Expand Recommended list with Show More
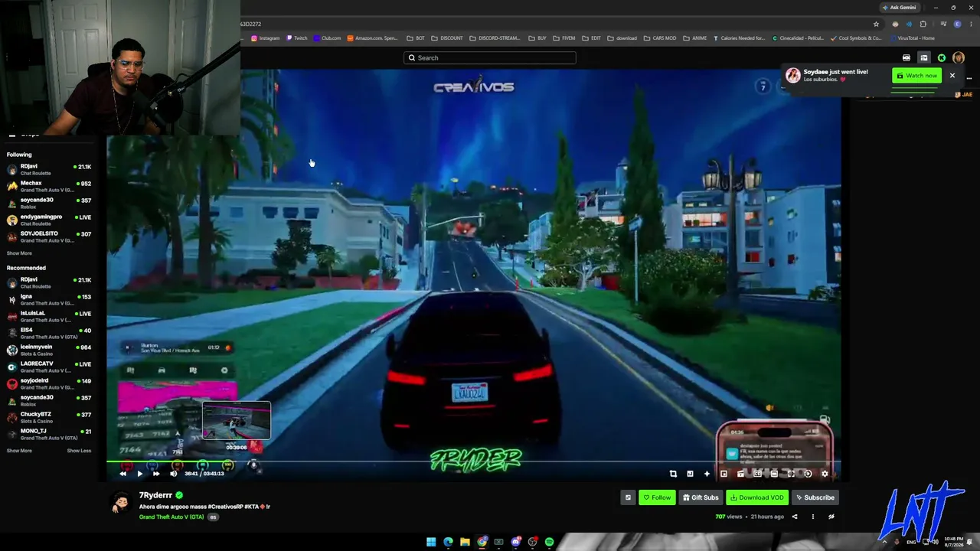 (19, 451)
